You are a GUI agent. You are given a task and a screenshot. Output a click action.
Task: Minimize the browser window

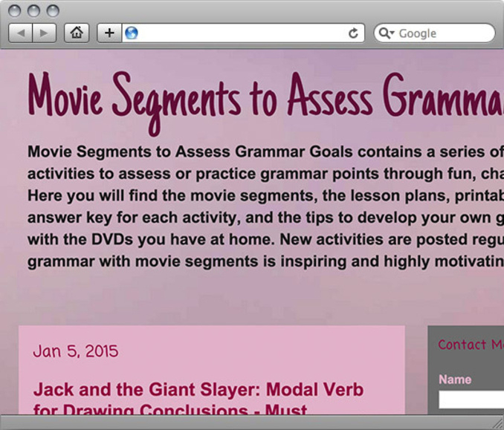(x=34, y=11)
